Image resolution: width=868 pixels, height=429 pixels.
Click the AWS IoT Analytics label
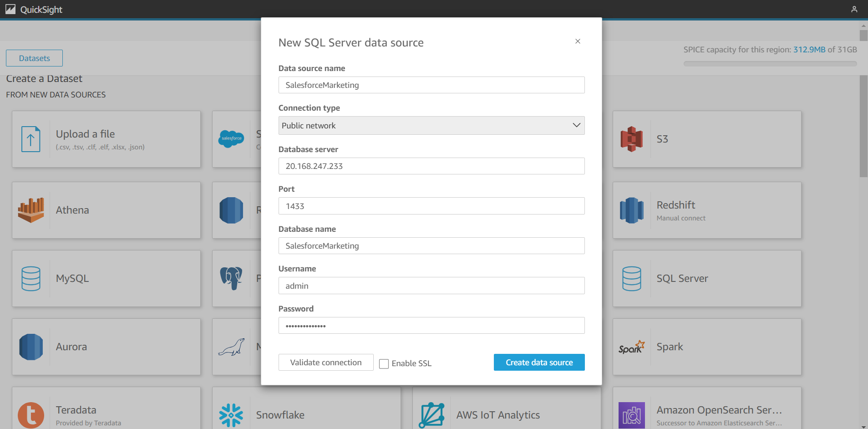[498, 415]
